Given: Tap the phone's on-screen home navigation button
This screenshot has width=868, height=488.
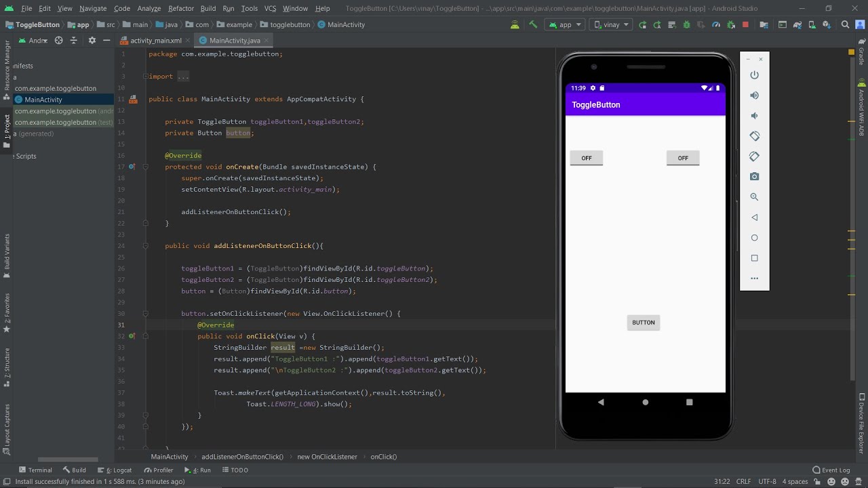Looking at the screenshot, I should coord(646,402).
